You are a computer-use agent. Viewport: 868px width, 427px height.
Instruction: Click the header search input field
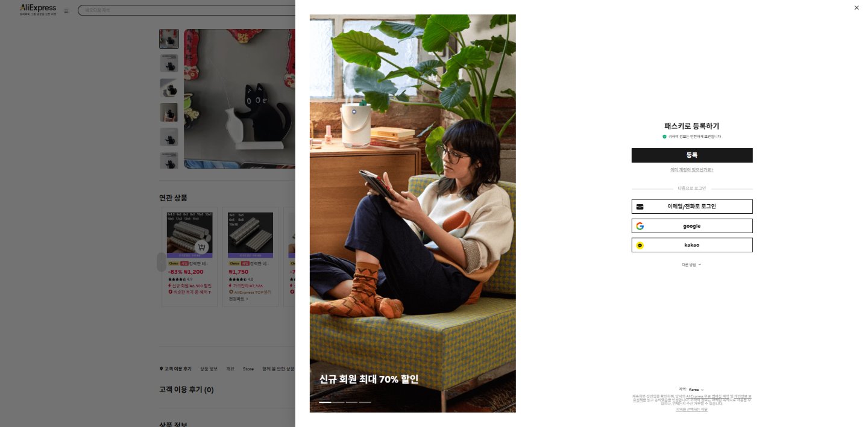(x=187, y=10)
